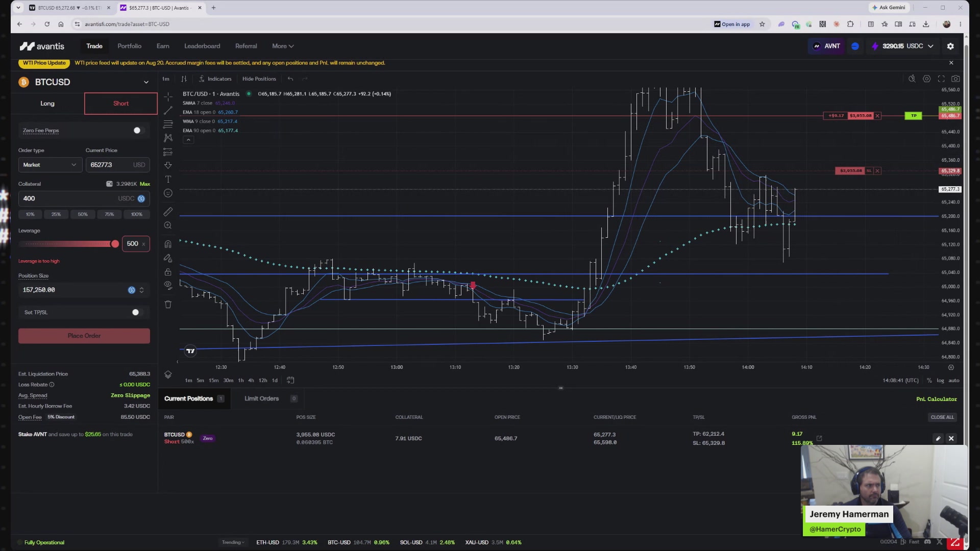
Task: Take a chart snapshot with camera icon
Action: pyautogui.click(x=955, y=79)
